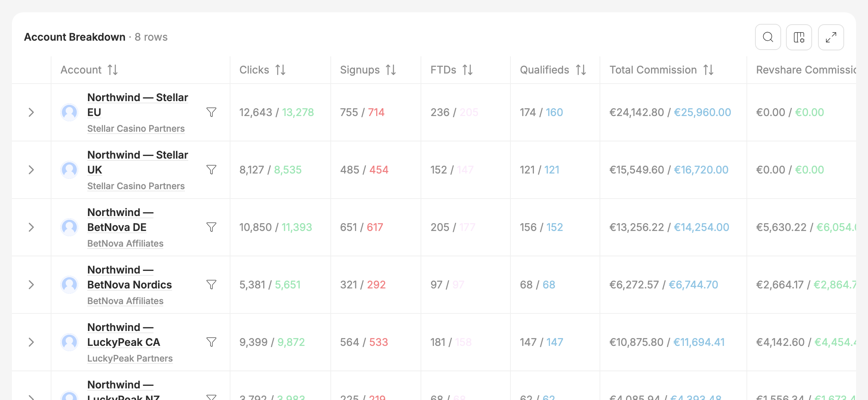Open Northwind — Stellar UK account link
The height and width of the screenshot is (400, 868).
click(x=138, y=162)
